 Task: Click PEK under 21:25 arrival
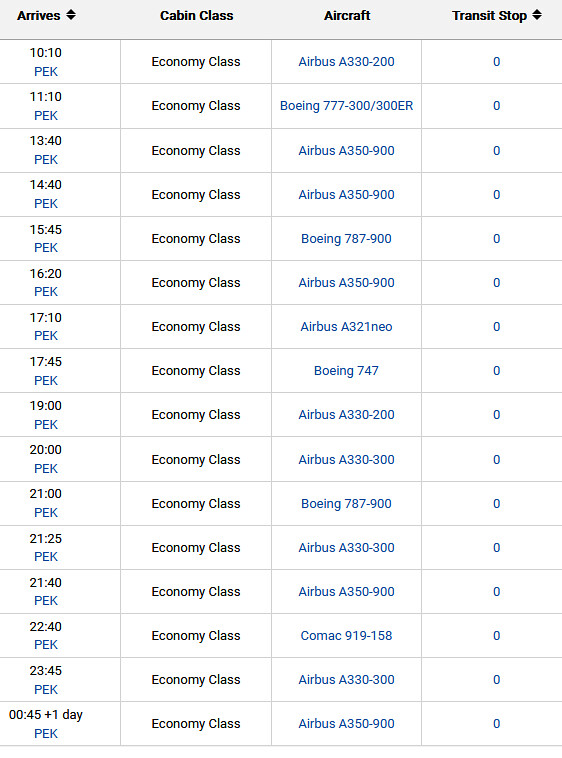[46, 557]
